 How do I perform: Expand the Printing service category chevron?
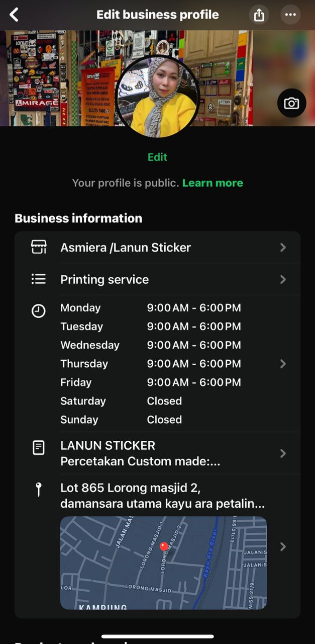point(283,279)
